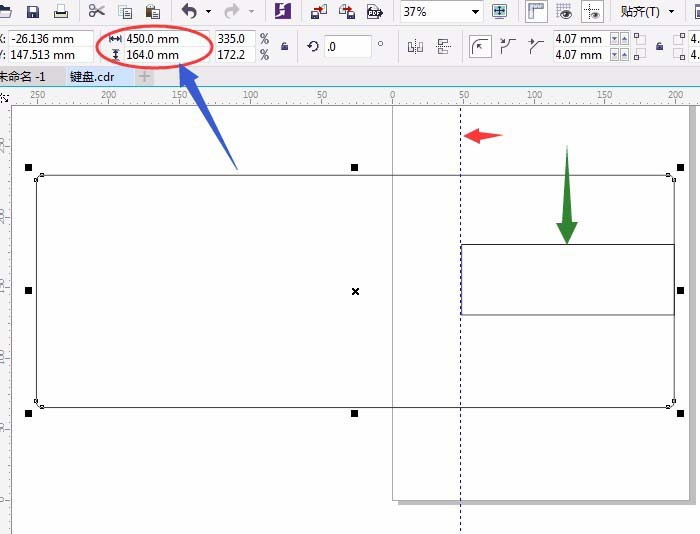Click the X position field
The height and width of the screenshot is (534, 700).
pyautogui.click(x=50, y=39)
